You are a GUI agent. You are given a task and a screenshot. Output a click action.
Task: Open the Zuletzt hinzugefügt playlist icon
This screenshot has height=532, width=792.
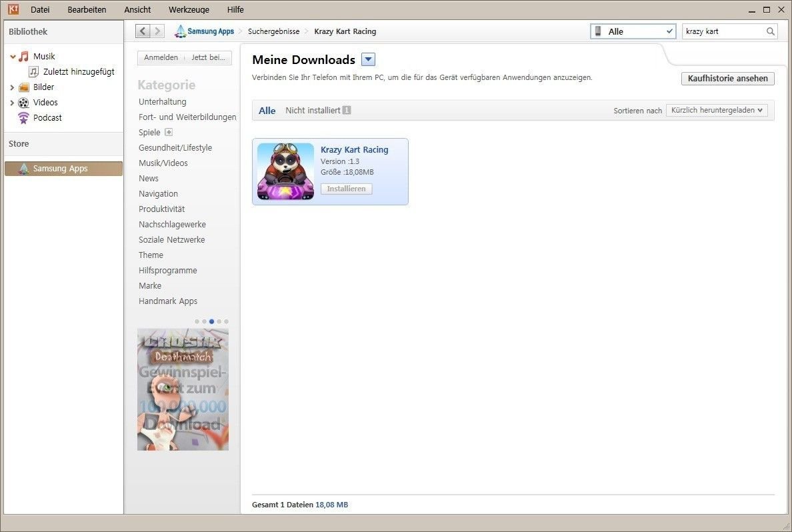34,72
